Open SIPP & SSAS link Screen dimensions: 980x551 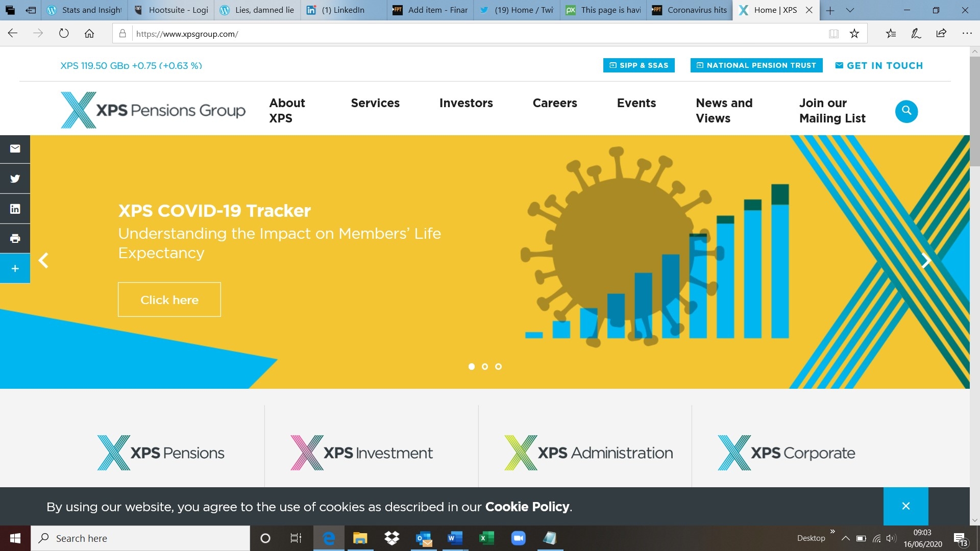click(639, 65)
